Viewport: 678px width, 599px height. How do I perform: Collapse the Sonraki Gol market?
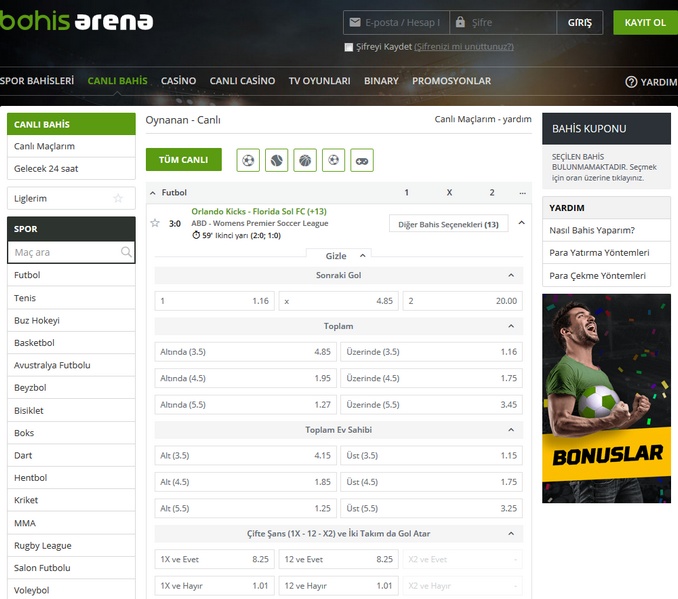(x=511, y=275)
